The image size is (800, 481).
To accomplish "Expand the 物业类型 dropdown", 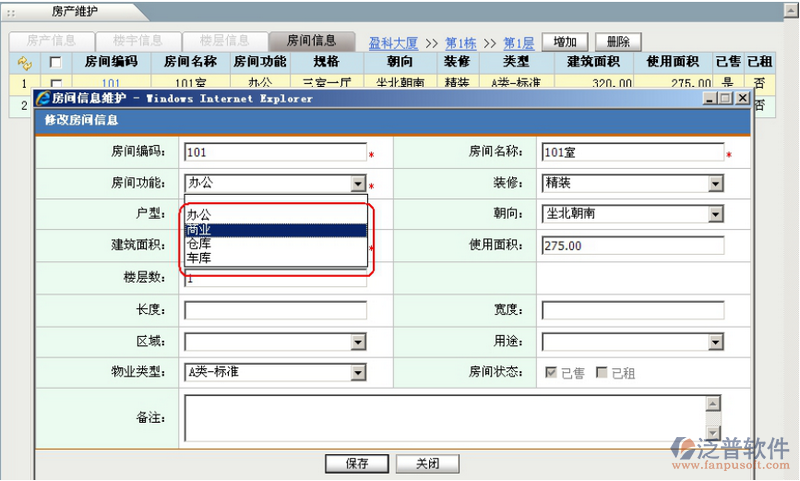I will tap(358, 373).
